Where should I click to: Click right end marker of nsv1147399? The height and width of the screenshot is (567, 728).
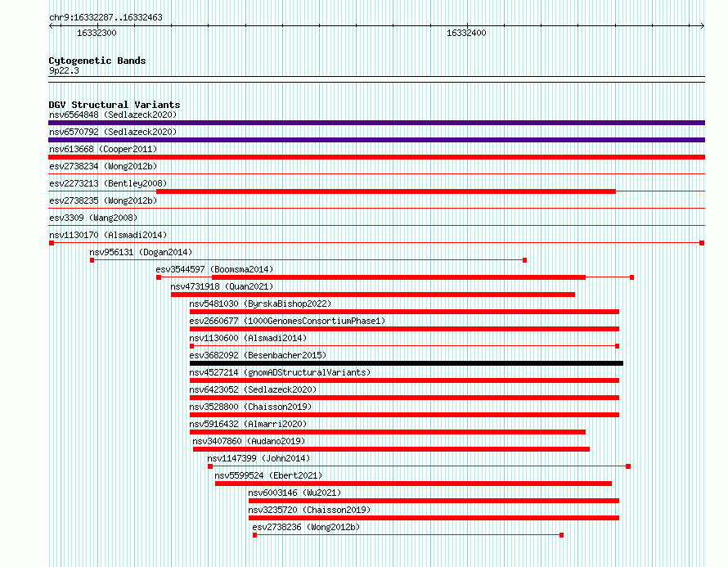tap(628, 466)
